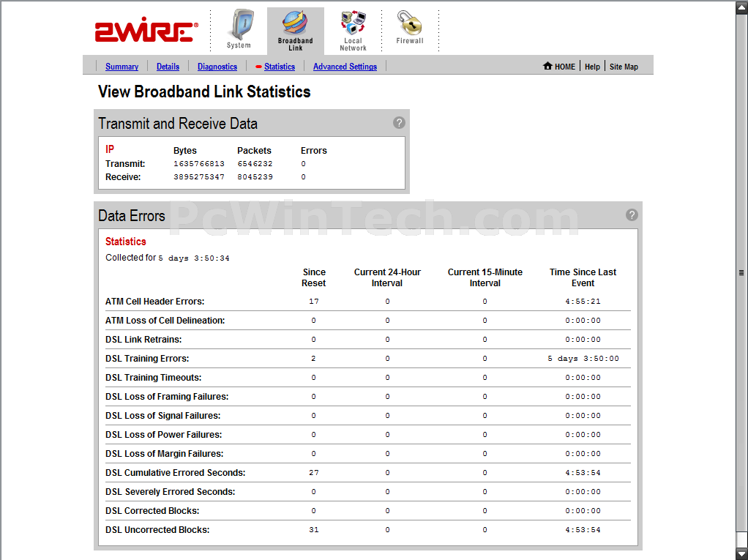Screen dimensions: 748x560
Task: Go to the Summary tab
Action: click(x=121, y=67)
